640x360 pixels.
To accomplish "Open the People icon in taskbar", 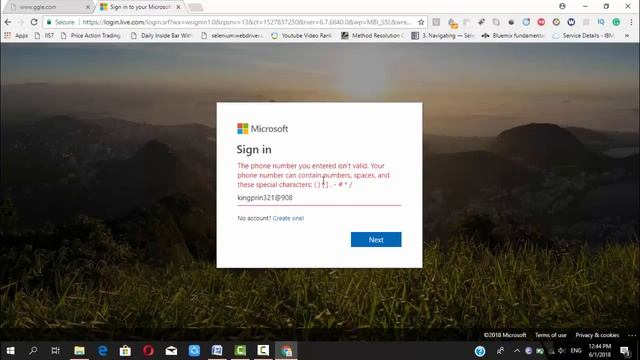I will (x=500, y=351).
